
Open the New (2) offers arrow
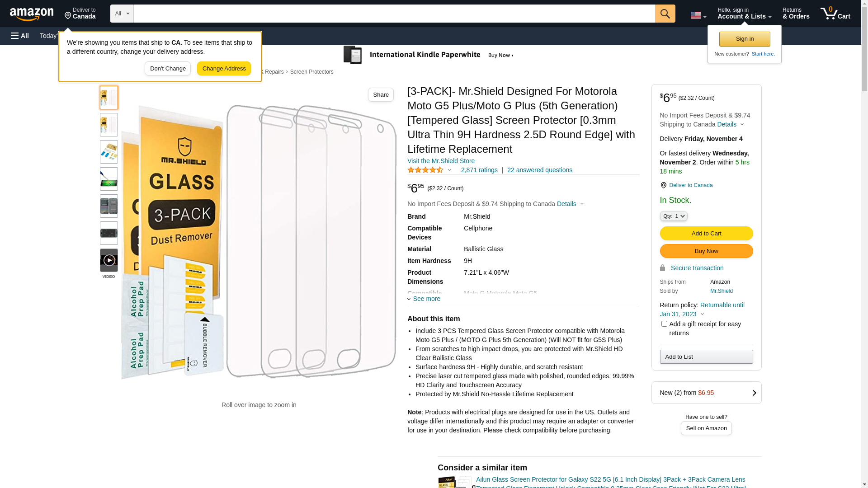click(754, 393)
